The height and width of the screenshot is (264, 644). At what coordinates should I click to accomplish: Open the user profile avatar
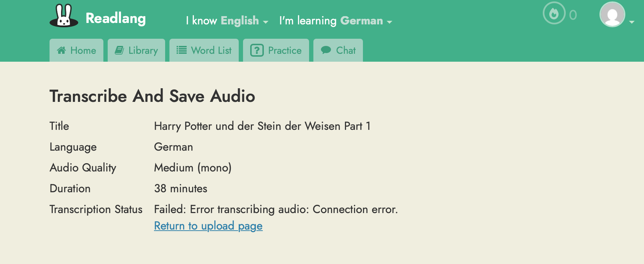[612, 14]
